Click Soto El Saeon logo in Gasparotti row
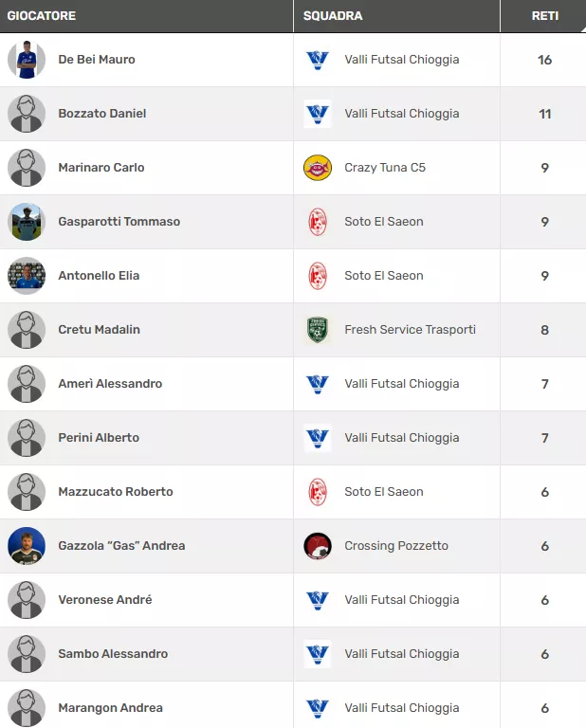The height and width of the screenshot is (728, 586). (317, 222)
